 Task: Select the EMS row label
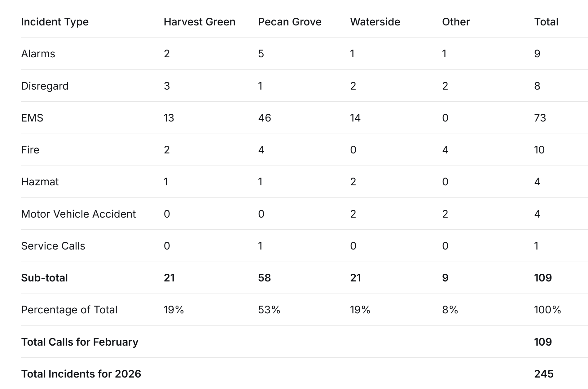(32, 118)
